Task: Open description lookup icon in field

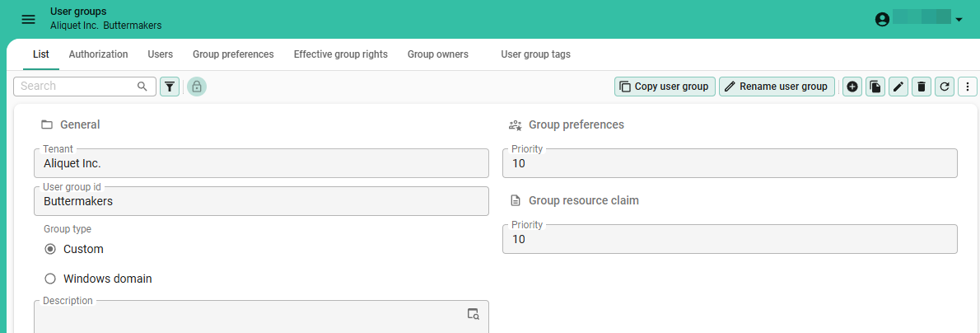Action: coord(473,314)
